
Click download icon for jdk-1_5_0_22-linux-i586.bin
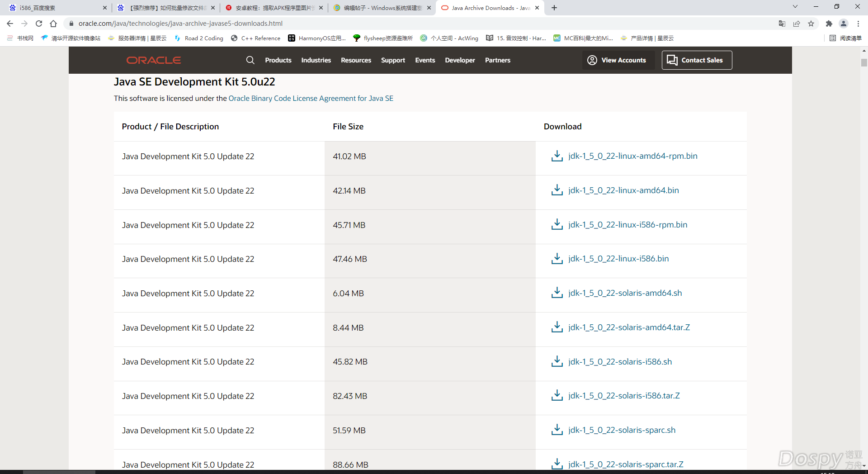pos(557,259)
